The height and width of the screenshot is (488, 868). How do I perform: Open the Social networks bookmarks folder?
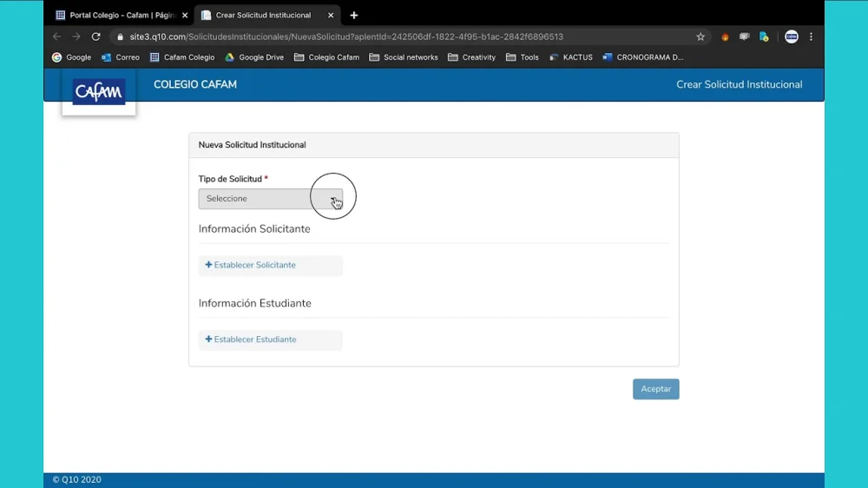point(403,57)
